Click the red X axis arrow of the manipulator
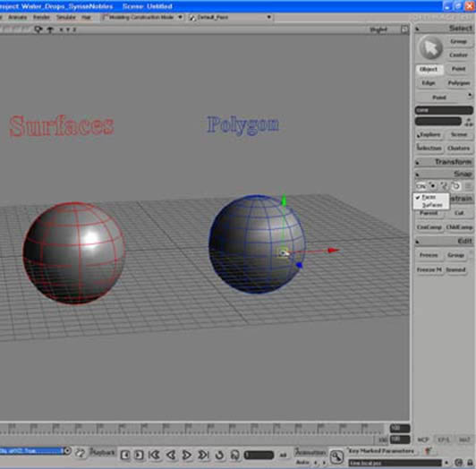476x469 pixels. (x=334, y=251)
